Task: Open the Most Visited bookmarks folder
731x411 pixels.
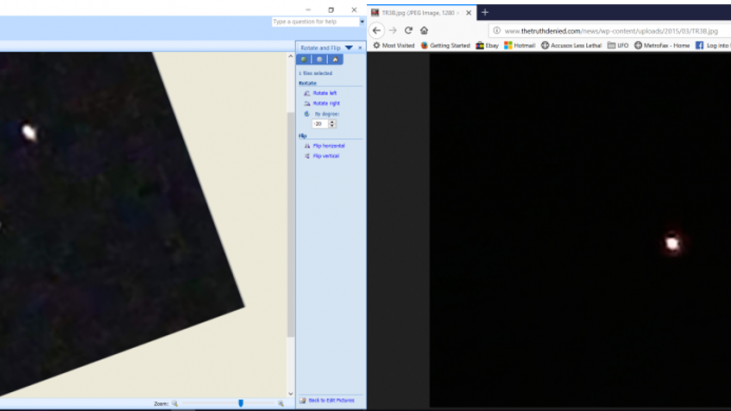Action: tap(394, 45)
